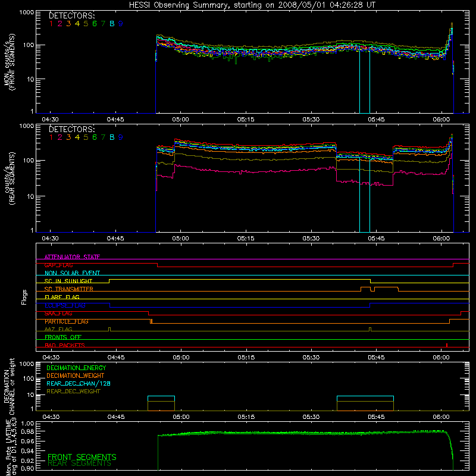The height and width of the screenshot is (476, 476).
Task: Click the ATTENUATOR_STATE flag label
Action: click(x=72, y=257)
